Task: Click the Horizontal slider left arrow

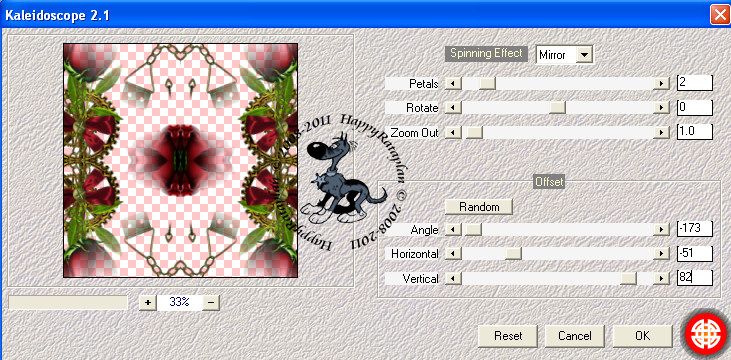Action: [x=453, y=254]
